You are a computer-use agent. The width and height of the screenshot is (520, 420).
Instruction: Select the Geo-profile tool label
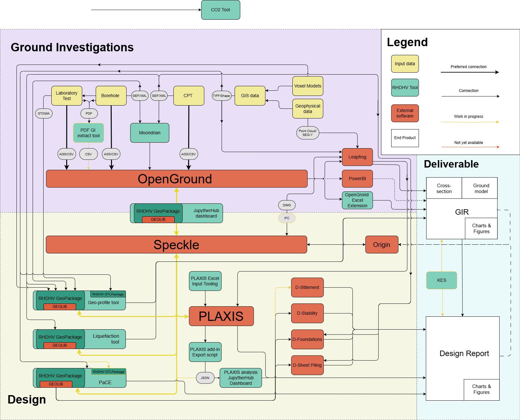pos(103,302)
